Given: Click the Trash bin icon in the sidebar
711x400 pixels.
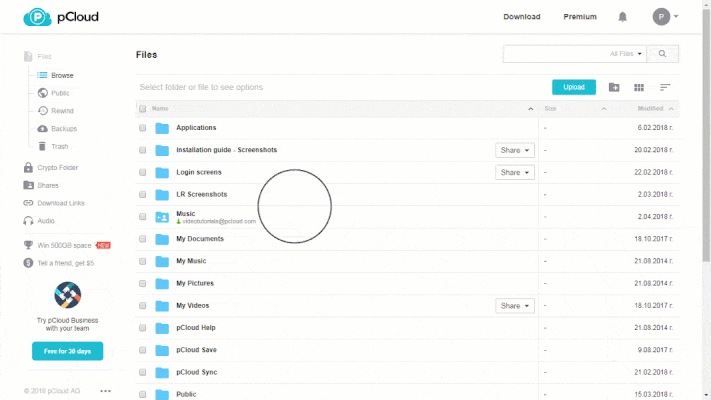Looking at the screenshot, I should (42, 146).
